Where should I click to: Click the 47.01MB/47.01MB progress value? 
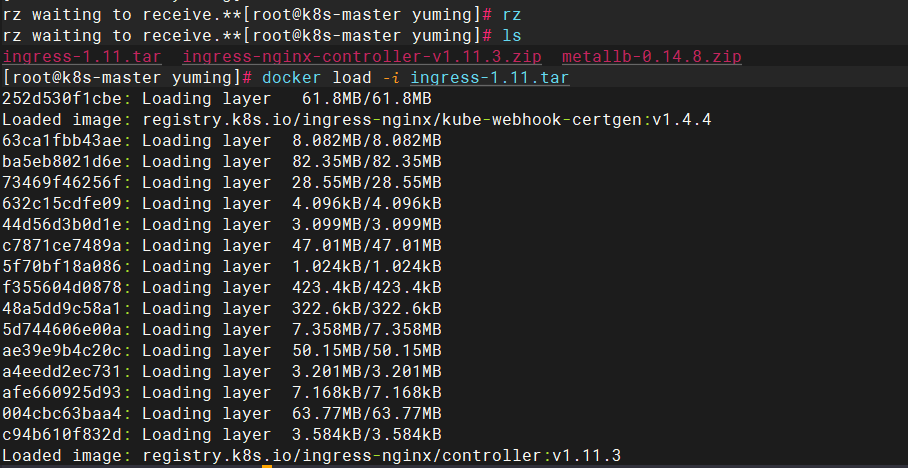click(367, 246)
